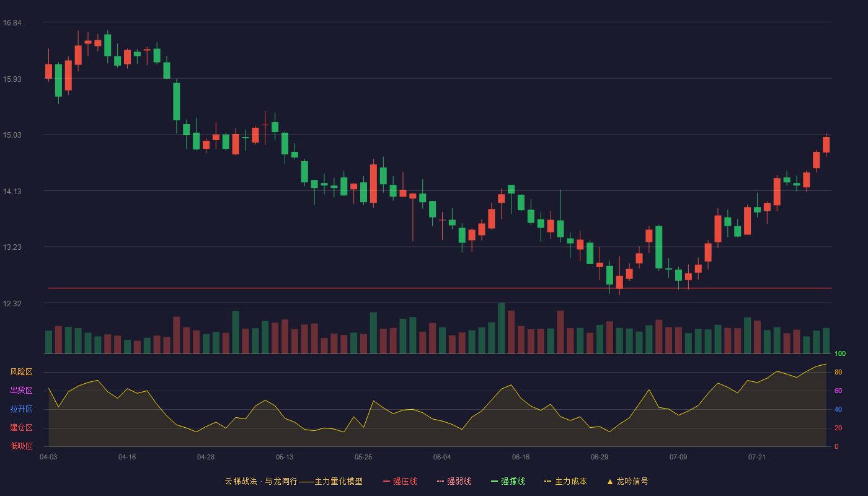The width and height of the screenshot is (868, 496).
Task: Click the 07-09 date label
Action: pyautogui.click(x=678, y=457)
